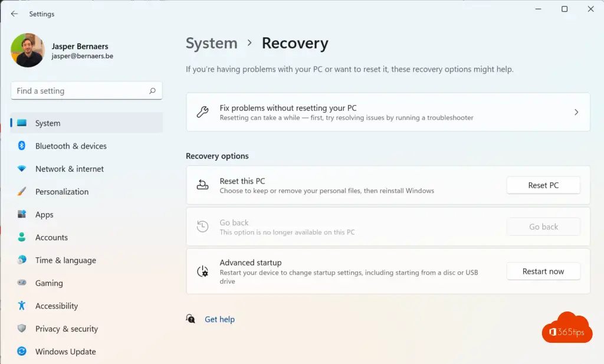
Task: Click the Advanced startup power-gear icon
Action: pyautogui.click(x=203, y=271)
